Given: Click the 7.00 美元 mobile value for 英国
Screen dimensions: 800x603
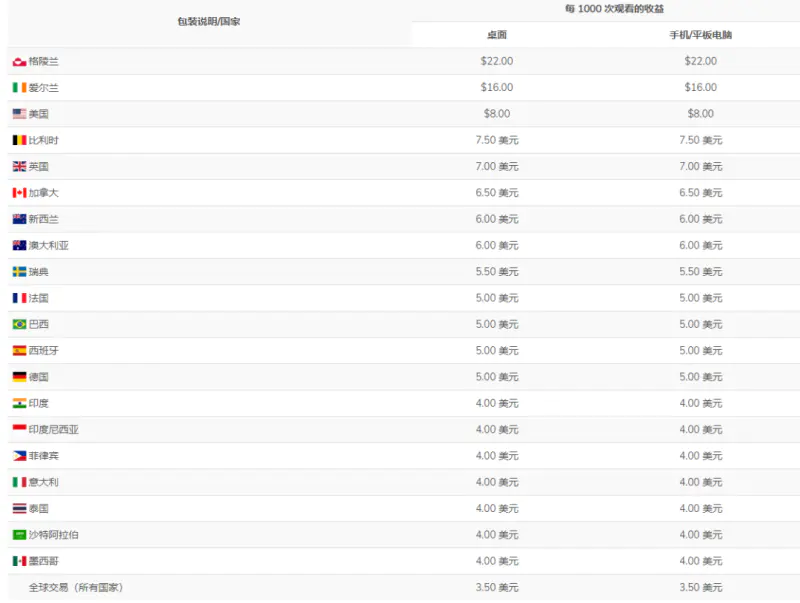Looking at the screenshot, I should (x=700, y=167).
